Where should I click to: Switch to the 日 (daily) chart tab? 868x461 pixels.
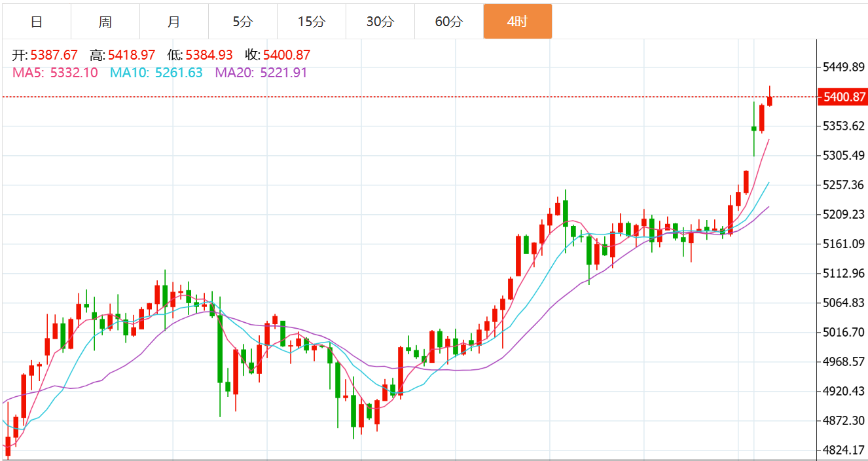[37, 22]
